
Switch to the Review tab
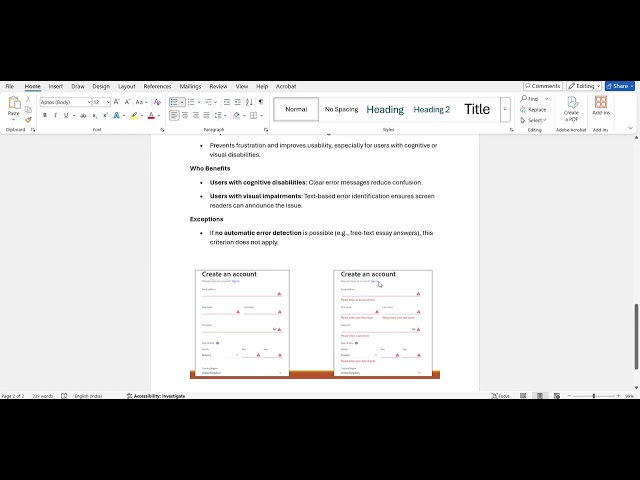click(218, 87)
